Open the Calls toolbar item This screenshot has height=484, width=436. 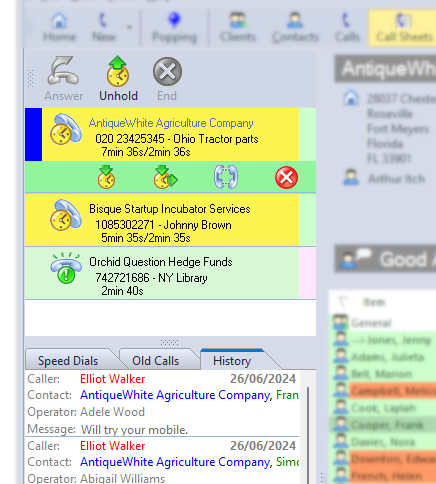(347, 28)
